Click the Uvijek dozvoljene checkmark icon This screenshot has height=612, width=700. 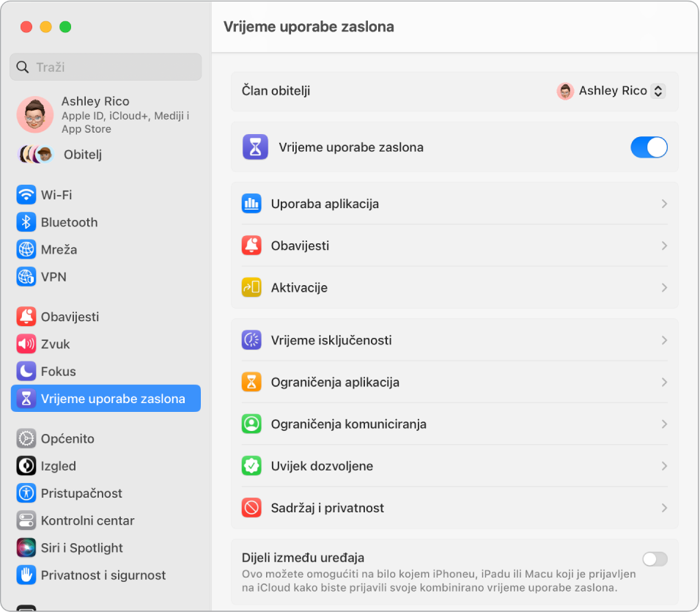tap(251, 466)
